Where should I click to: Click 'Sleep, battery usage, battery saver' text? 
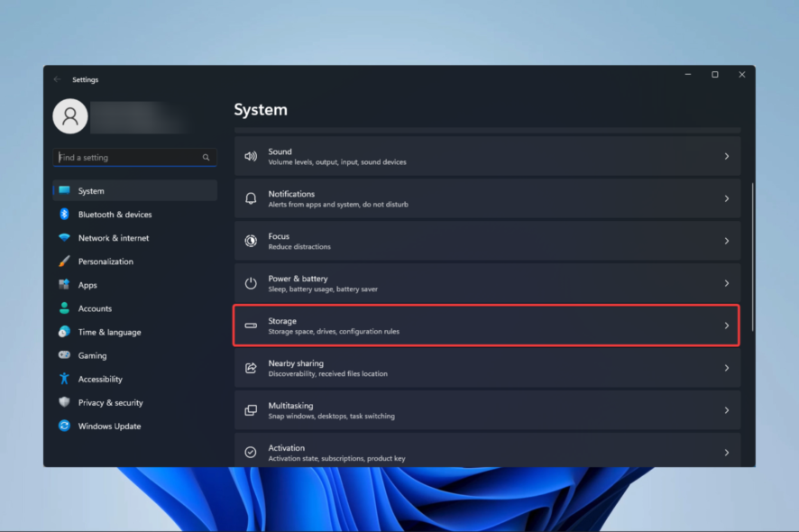pos(323,289)
